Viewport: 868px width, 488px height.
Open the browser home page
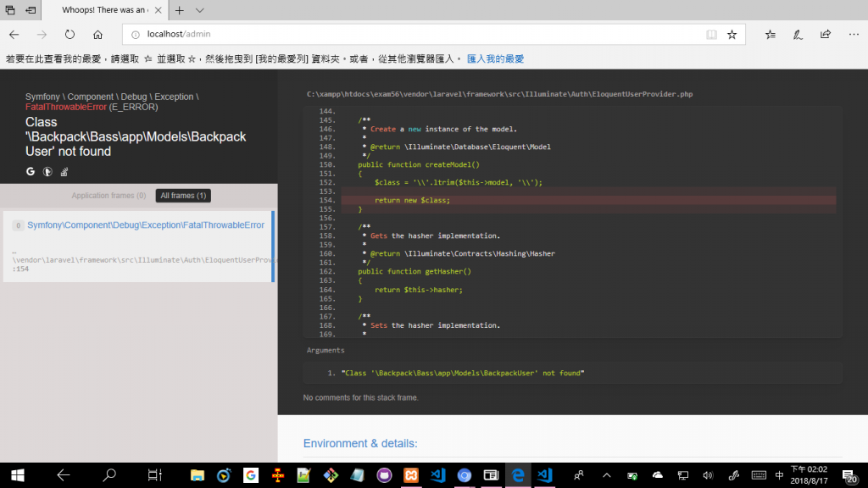98,34
